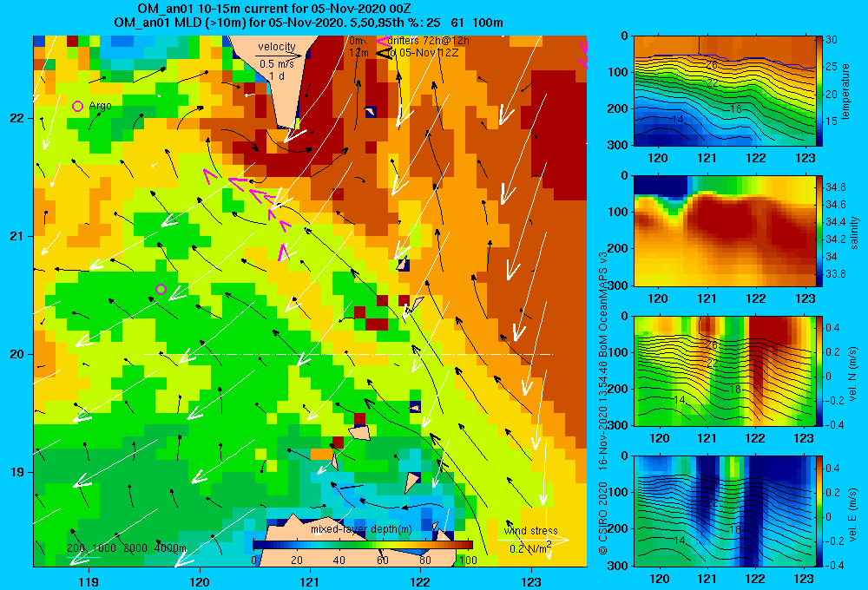
Task: Select the salinity color bar
Action: tap(819, 231)
